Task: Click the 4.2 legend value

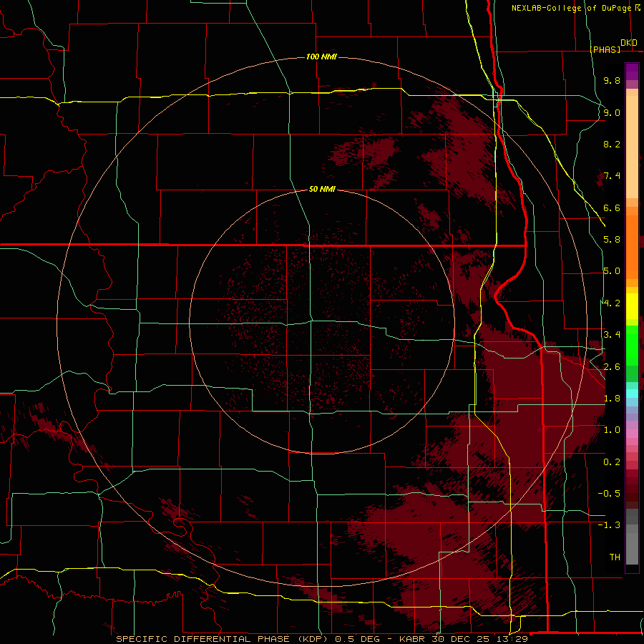Action: [x=612, y=303]
